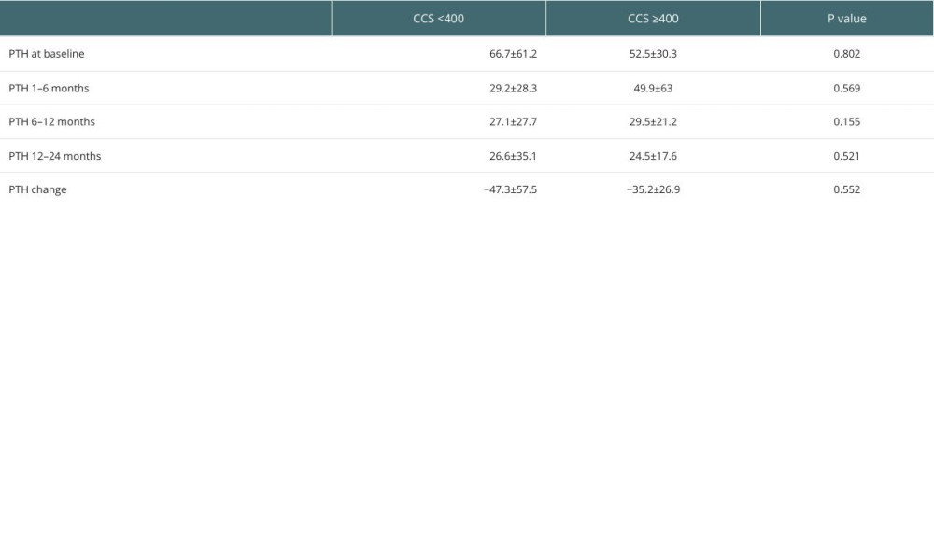Select the 'PTH 1–6 months' row label

49,88
